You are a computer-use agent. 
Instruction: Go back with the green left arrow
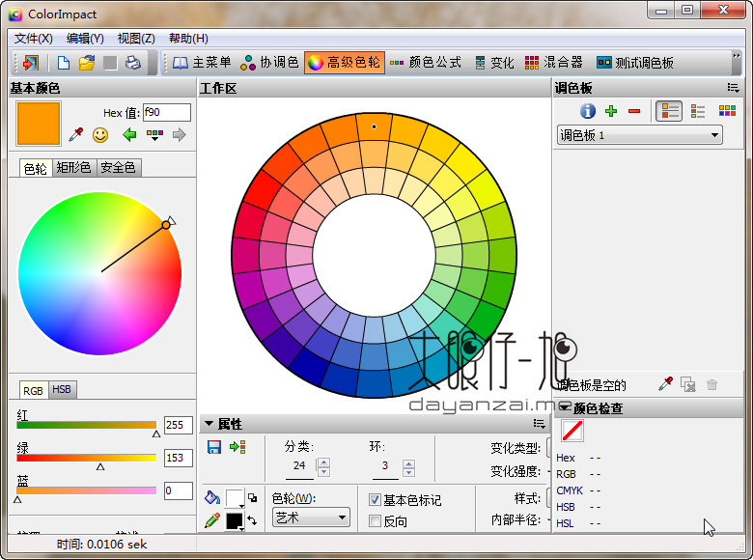[x=129, y=135]
